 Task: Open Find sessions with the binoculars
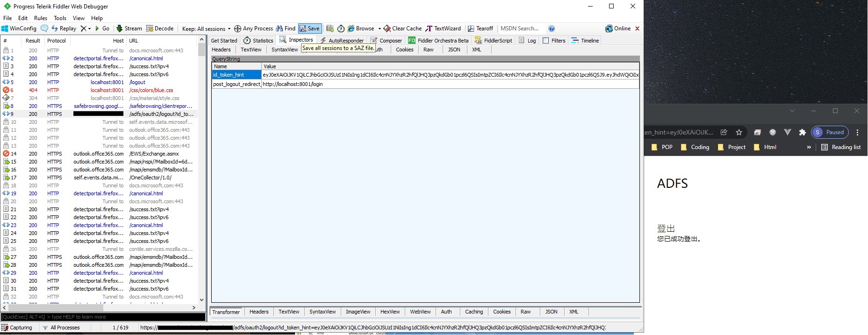[x=286, y=29]
